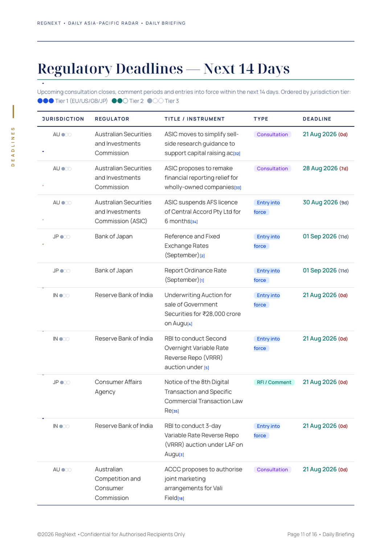The width and height of the screenshot is (392, 555).
Task: Select the TYPE column header
Action: click(x=261, y=119)
